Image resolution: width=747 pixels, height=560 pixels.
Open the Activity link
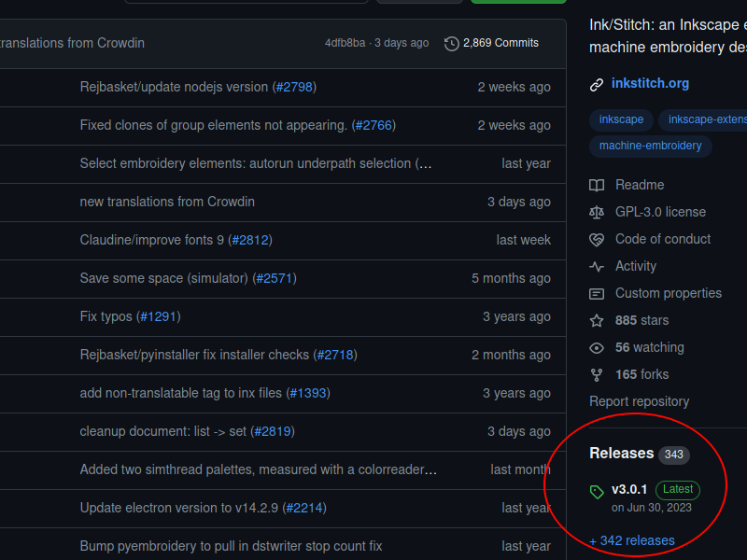636,266
